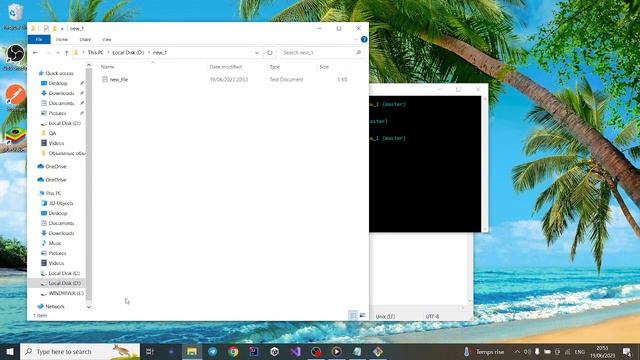Click the Explorer forward arrow
This screenshot has height=360, width=640.
pyautogui.click(x=48, y=53)
